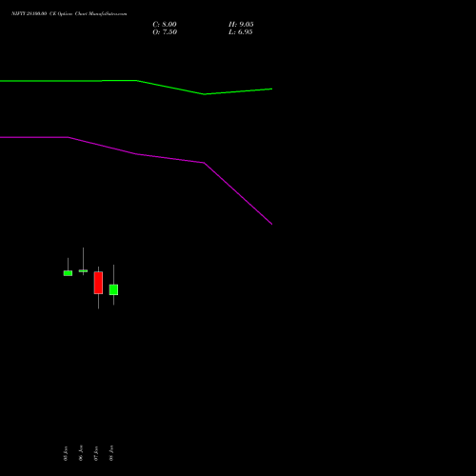Select the large red candlestick
The height and width of the screenshot is (476, 476).
click(98, 283)
